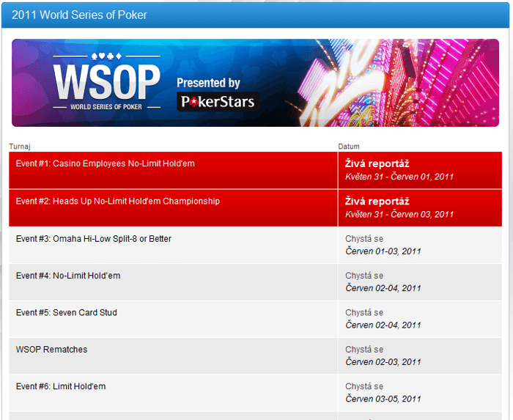Open Event #6: Limit Hold'em
The width and height of the screenshot is (513, 420).
[61, 386]
